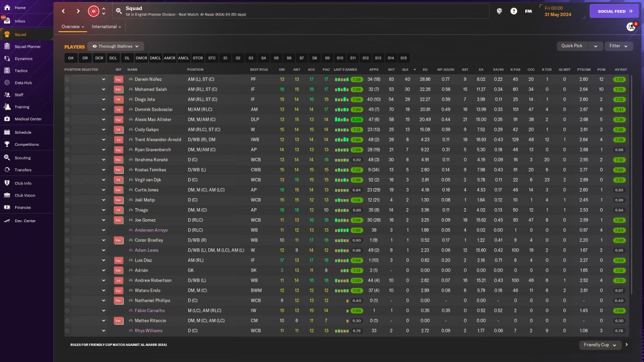Open Rhys Williams's player profile

tap(149, 331)
